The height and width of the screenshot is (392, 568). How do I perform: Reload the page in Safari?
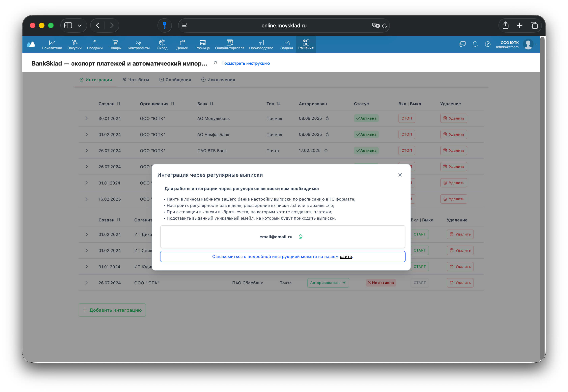384,26
